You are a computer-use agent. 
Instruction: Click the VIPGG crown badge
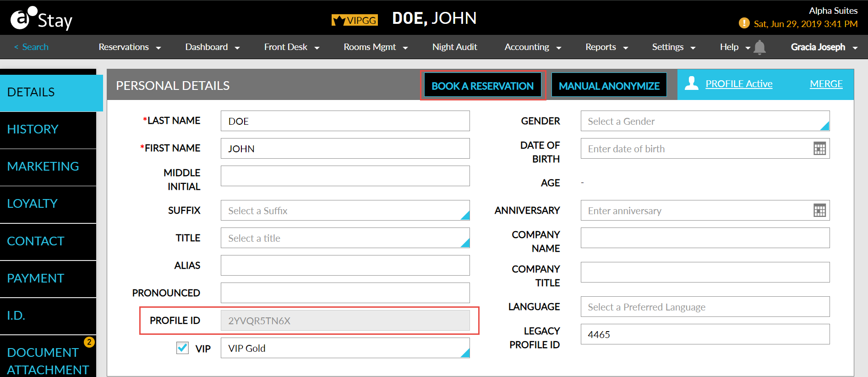pyautogui.click(x=355, y=20)
